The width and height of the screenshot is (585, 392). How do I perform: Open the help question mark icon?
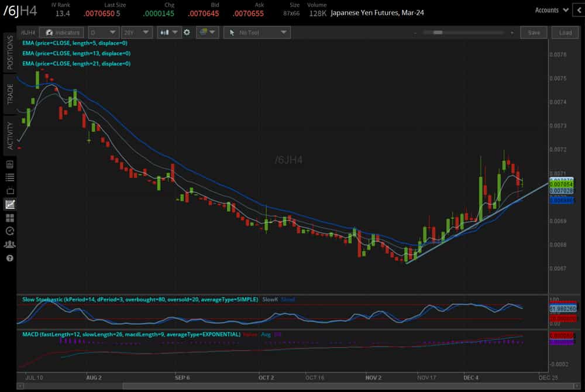[9, 258]
